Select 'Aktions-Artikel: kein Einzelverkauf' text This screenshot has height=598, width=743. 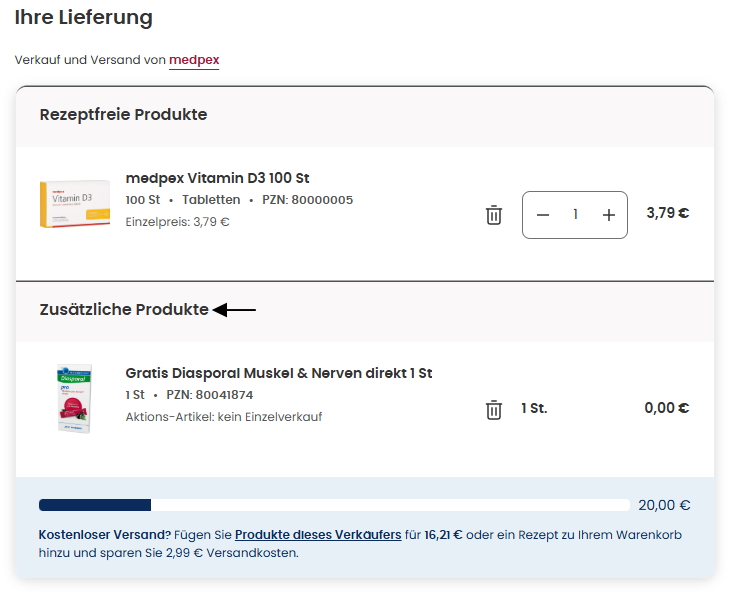224,417
